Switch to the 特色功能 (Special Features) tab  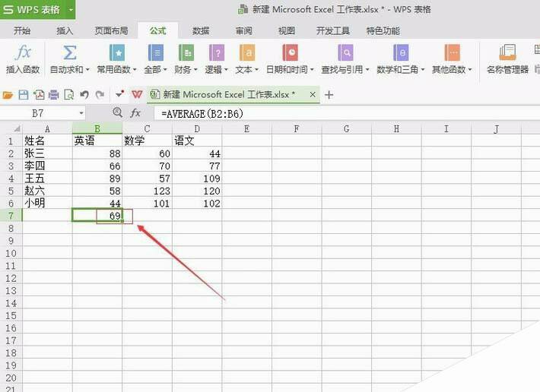383,31
